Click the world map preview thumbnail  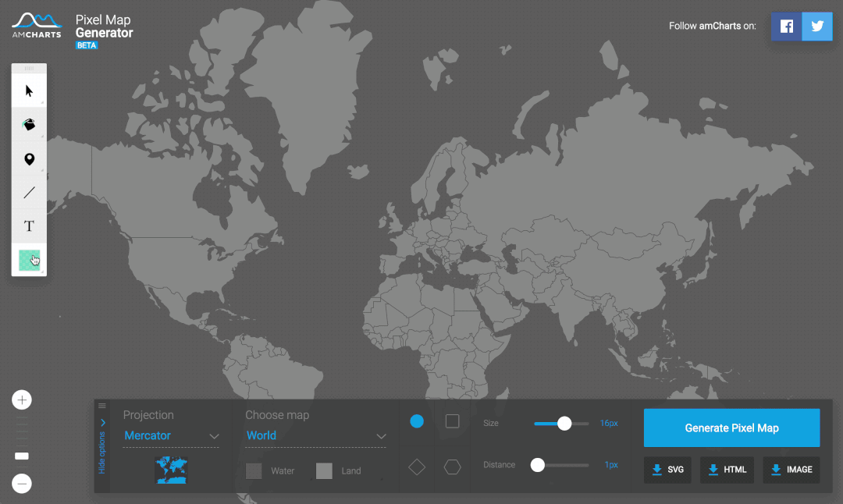pyautogui.click(x=171, y=470)
